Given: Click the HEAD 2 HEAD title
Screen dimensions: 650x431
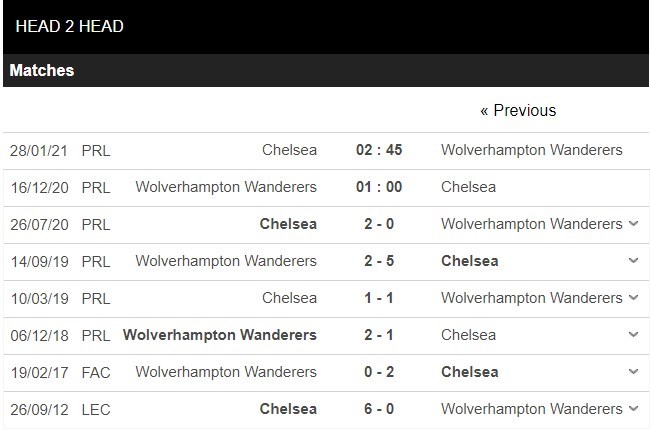Looking at the screenshot, I should click(69, 26).
